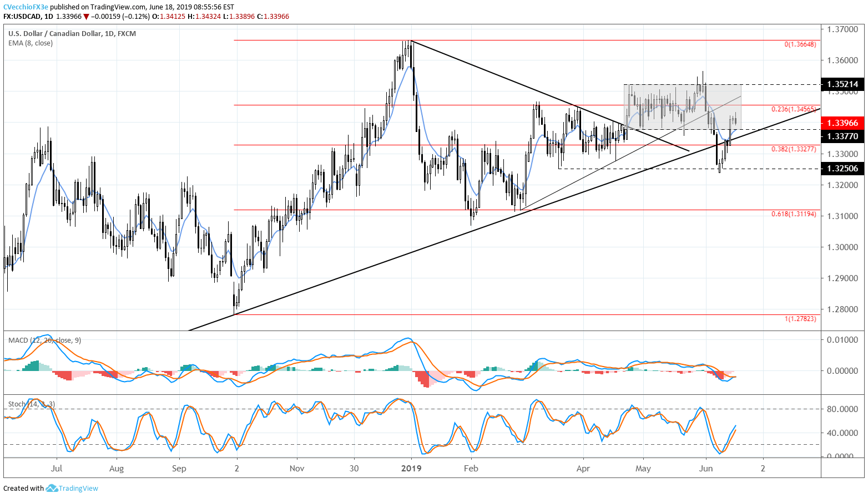Click the 1.28000 price axis label

(842, 309)
